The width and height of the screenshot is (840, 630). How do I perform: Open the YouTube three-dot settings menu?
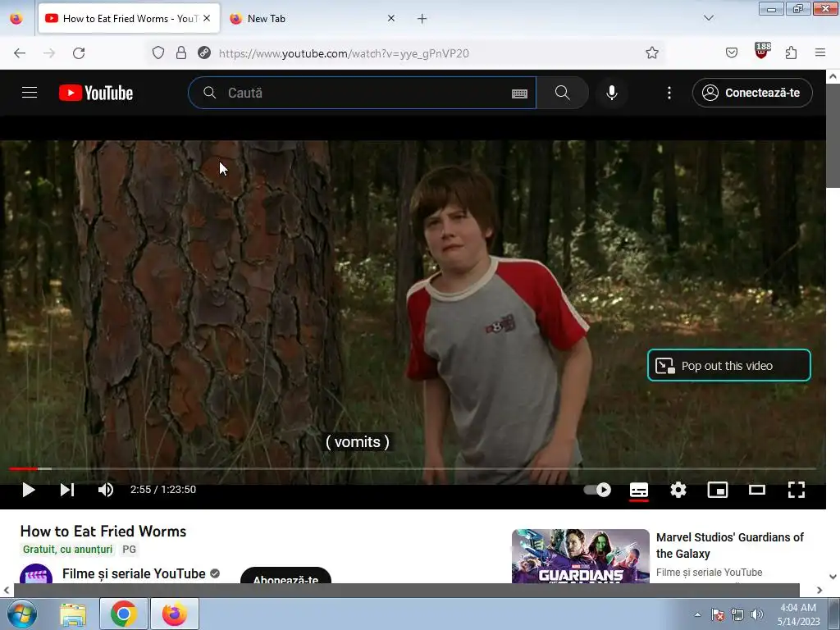669,93
